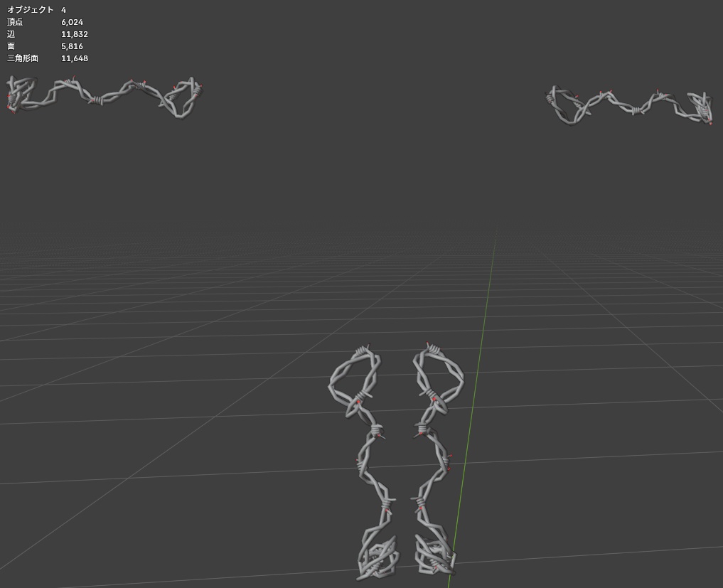Click the face count value 5,816
The image size is (723, 588).
point(72,46)
